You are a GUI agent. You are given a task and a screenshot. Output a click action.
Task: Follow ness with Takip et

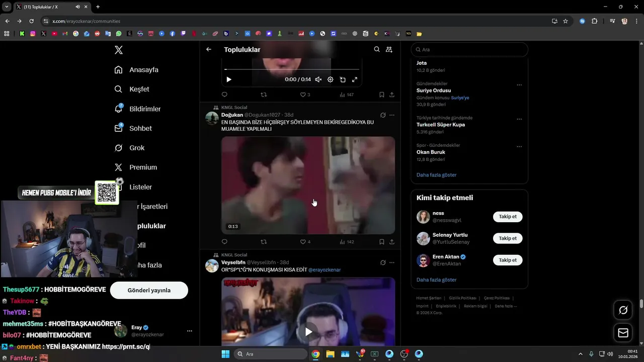pyautogui.click(x=508, y=217)
